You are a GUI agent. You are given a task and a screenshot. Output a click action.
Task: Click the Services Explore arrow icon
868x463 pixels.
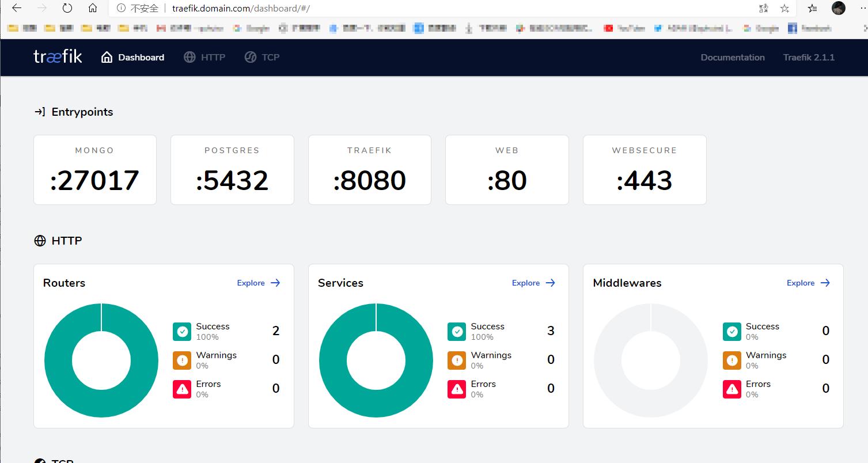(x=551, y=283)
